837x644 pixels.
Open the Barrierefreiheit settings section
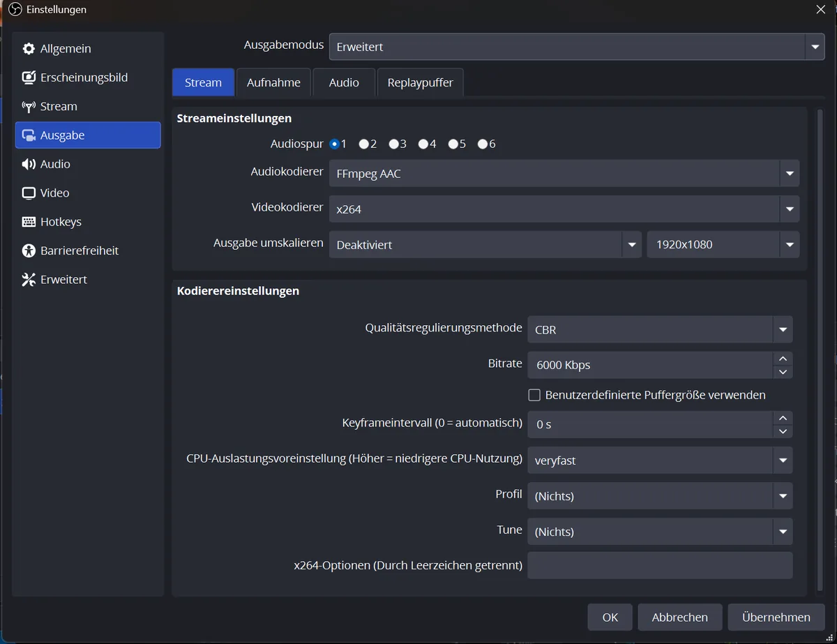click(x=88, y=250)
